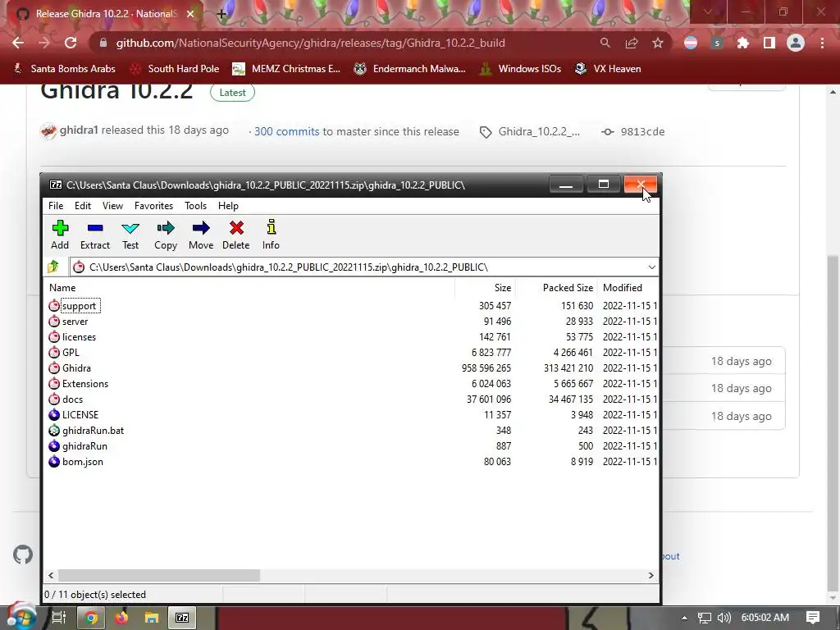Open Chrome side panel icon
840x630 pixels.
click(769, 43)
